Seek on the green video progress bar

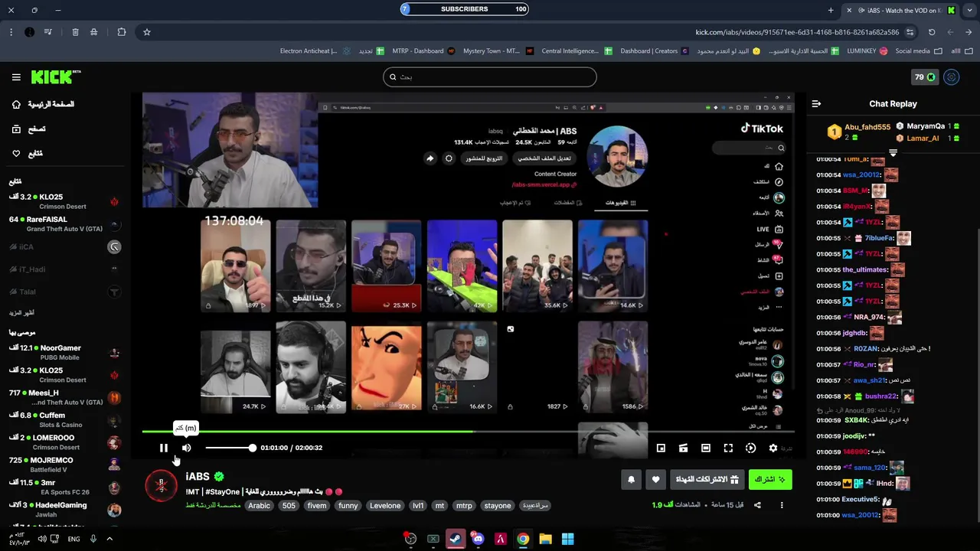pos(468,432)
